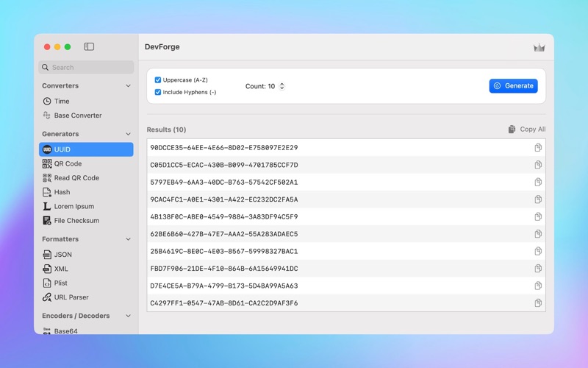Click the File Checksum icon

[47, 220]
